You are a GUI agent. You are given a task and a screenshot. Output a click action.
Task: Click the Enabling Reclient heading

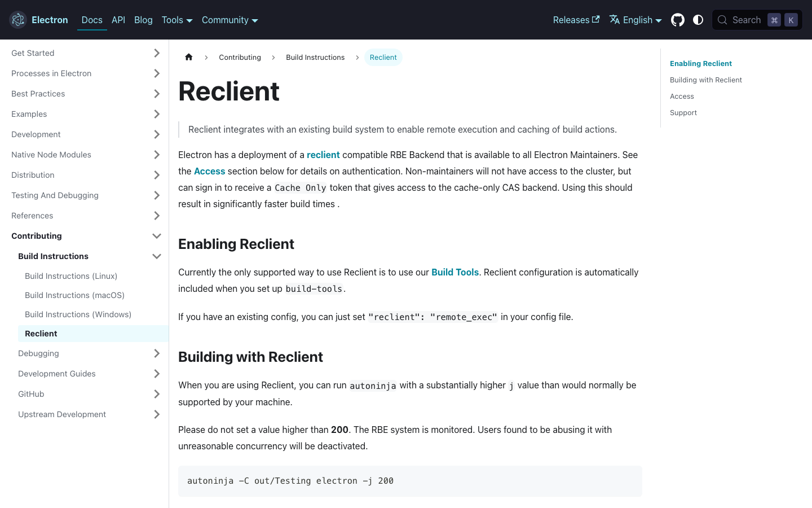236,244
